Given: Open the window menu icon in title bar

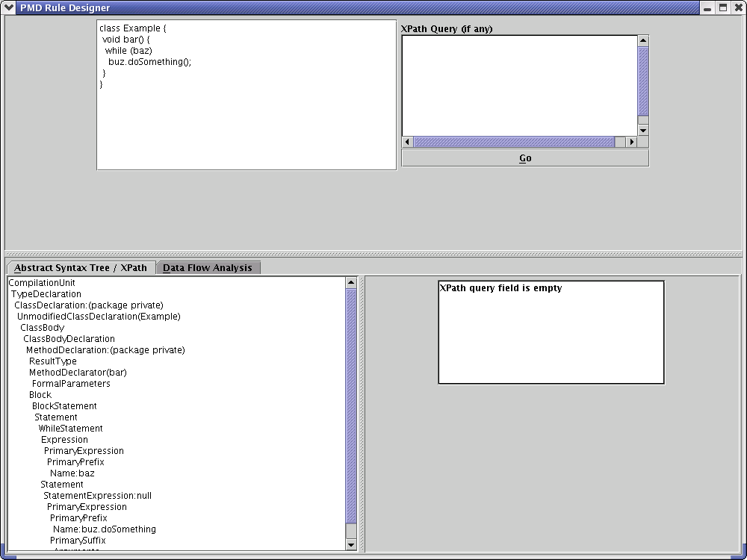Looking at the screenshot, I should coord(8,7).
